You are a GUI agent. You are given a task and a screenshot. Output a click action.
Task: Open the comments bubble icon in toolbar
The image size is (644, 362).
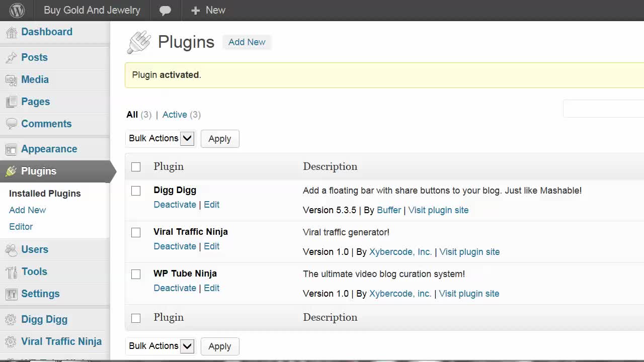165,11
